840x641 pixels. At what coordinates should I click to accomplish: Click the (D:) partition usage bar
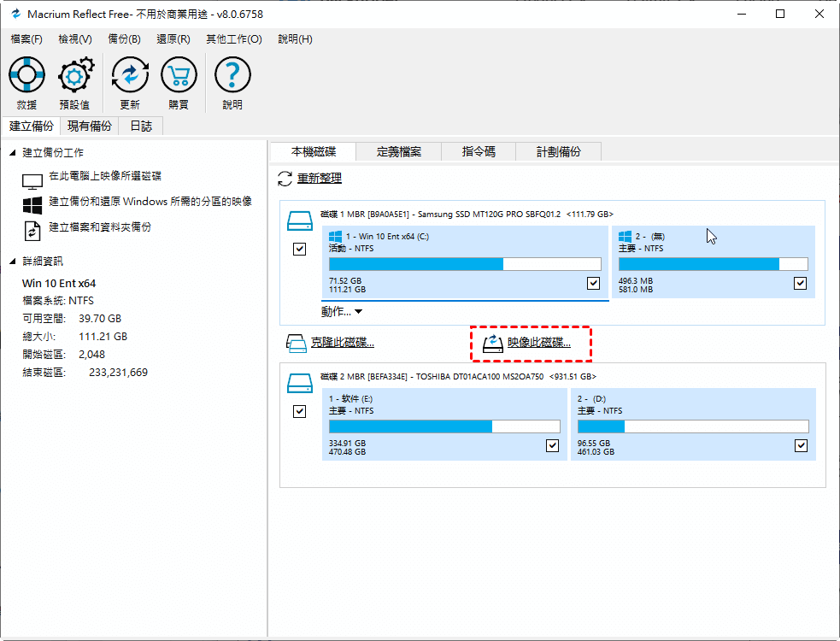click(x=693, y=426)
